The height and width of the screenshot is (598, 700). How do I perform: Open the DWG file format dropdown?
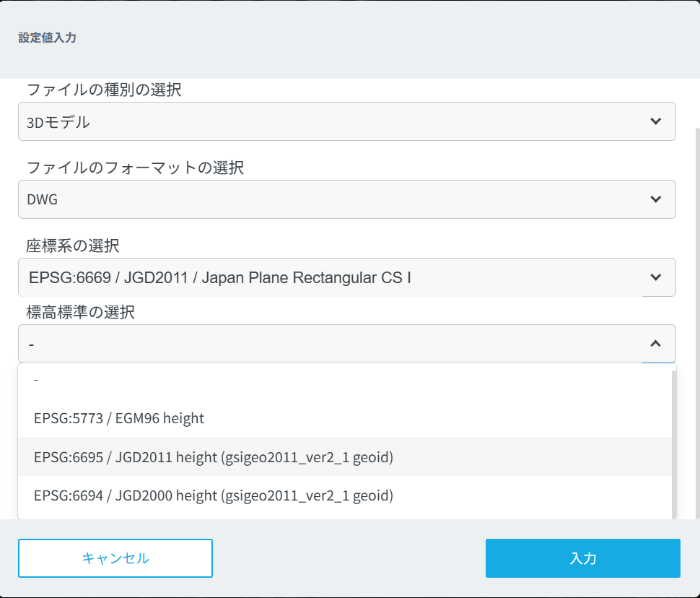coord(332,199)
